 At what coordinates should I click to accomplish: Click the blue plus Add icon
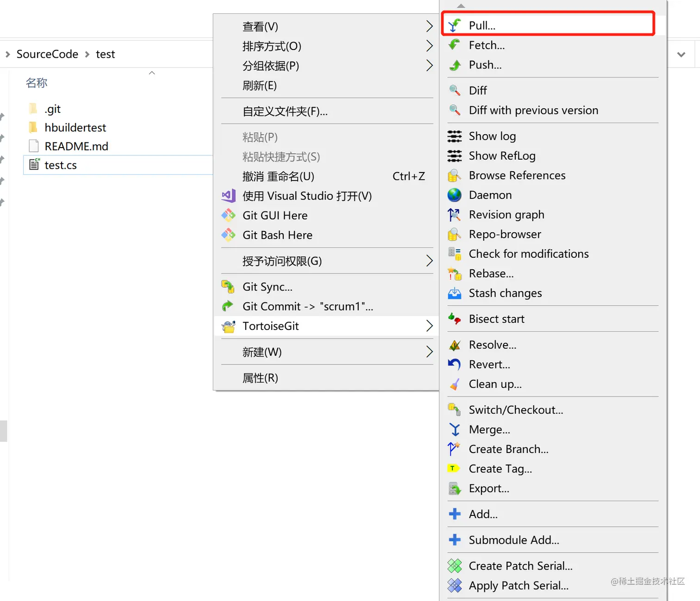point(455,514)
